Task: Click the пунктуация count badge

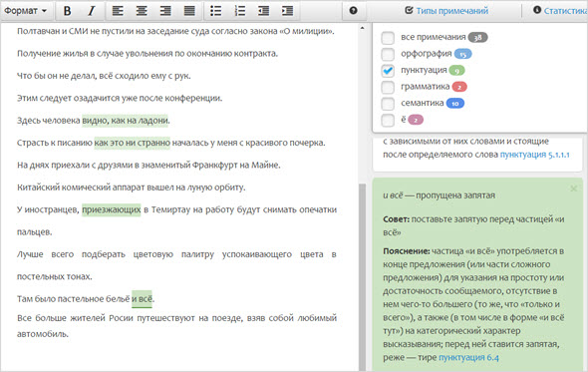Action: (x=456, y=71)
